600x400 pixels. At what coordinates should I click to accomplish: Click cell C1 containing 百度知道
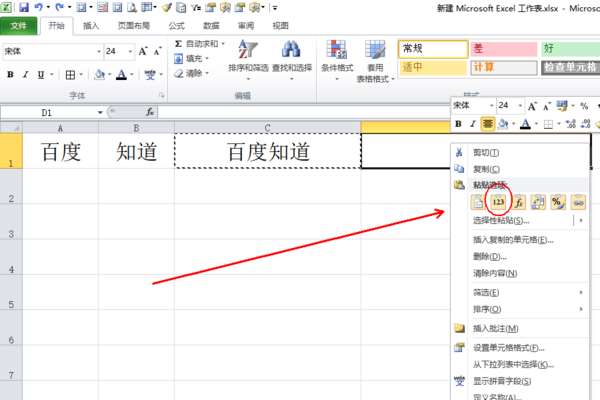point(267,151)
